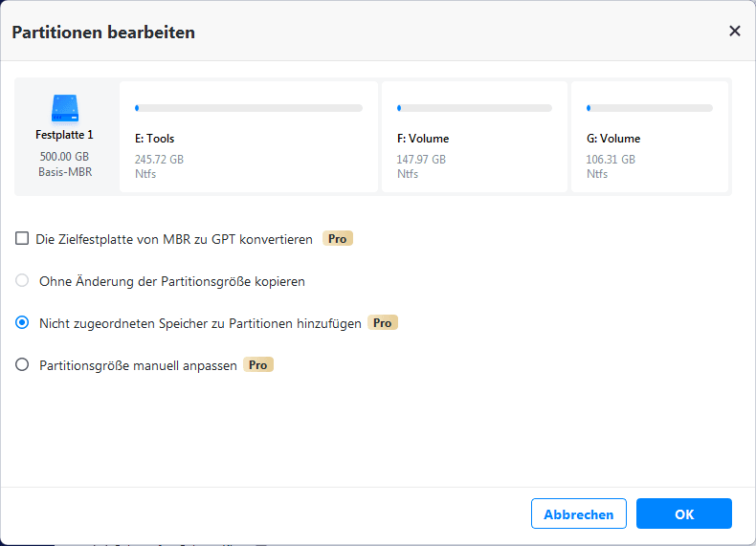This screenshot has width=756, height=546.
Task: Click the Festplatte 1 disk icon
Action: 65,107
